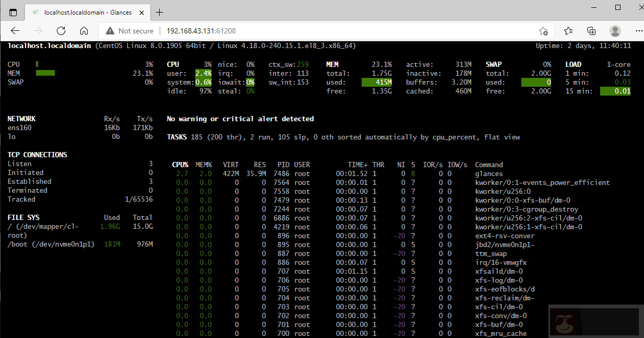Click the green MEM usage bar in quicklook
The height and width of the screenshot is (338, 644).
point(45,73)
